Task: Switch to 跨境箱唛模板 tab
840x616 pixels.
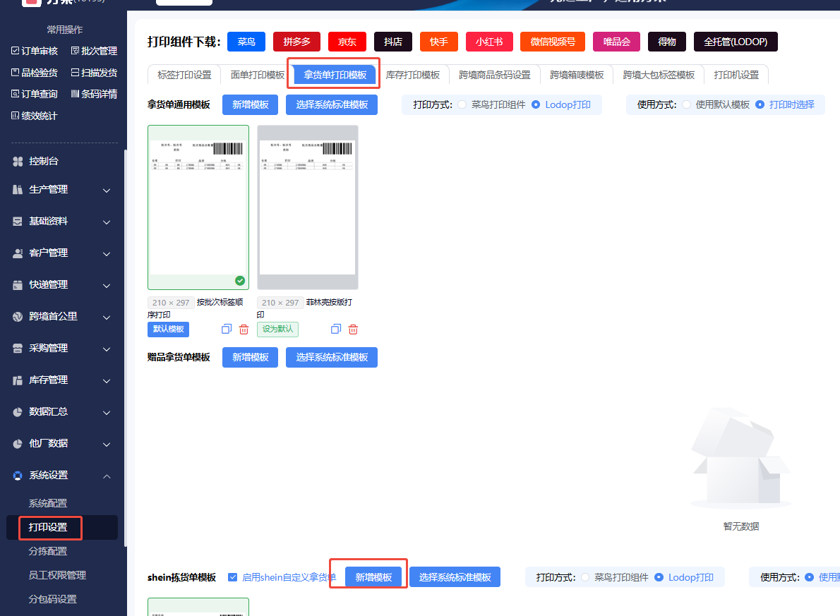Action: coord(577,75)
